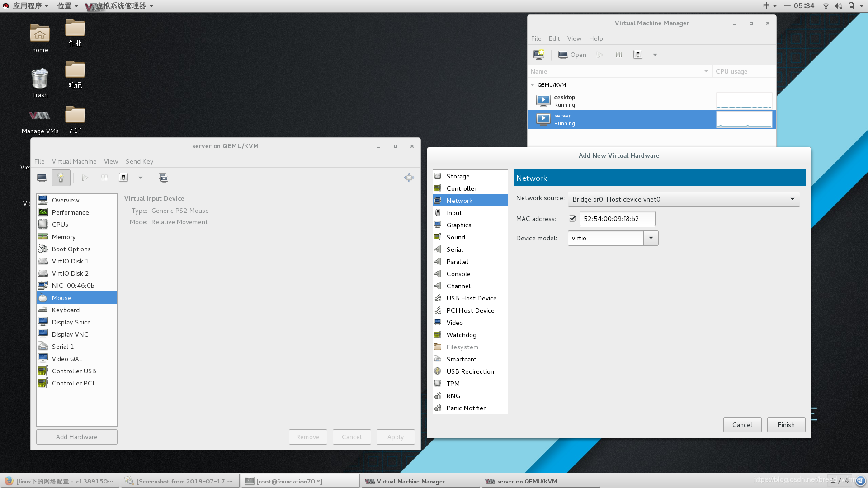Select Smartcard hardware type
This screenshot has height=488, width=868.
pyautogui.click(x=470, y=359)
